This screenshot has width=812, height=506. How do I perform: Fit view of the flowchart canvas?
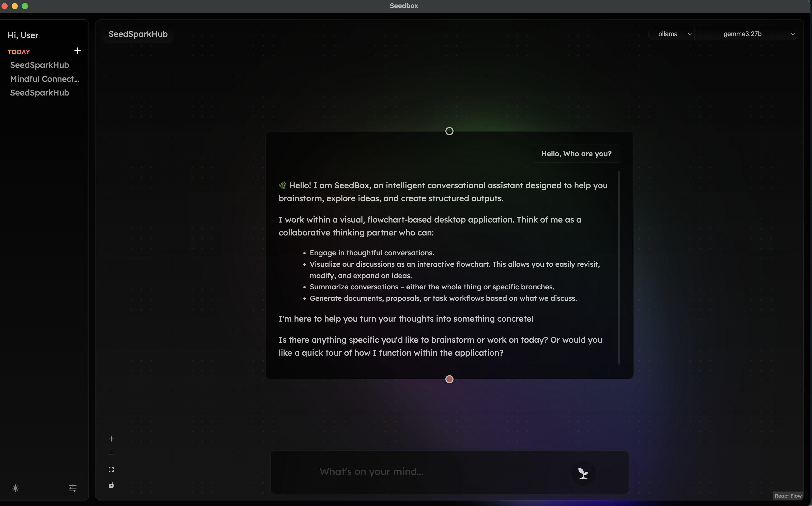coord(111,469)
